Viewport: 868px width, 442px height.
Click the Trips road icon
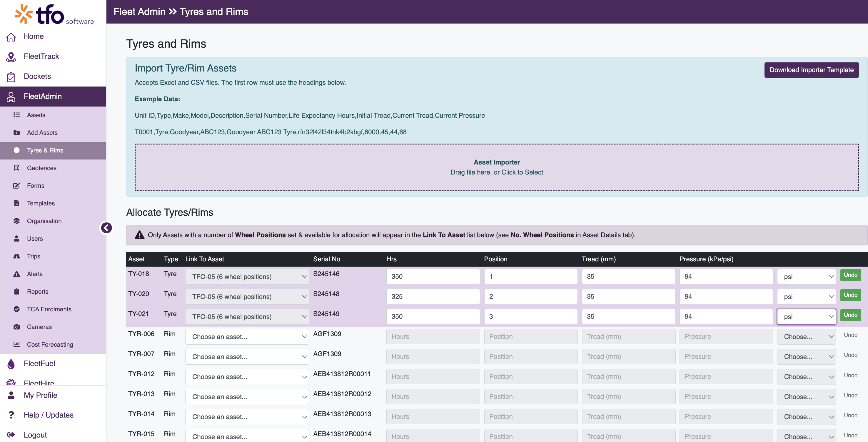pos(16,256)
